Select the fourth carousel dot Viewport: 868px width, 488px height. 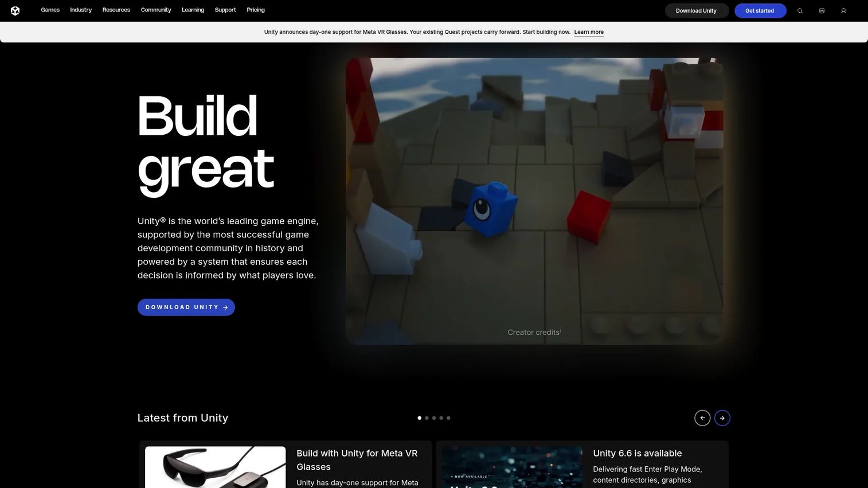[441, 418]
